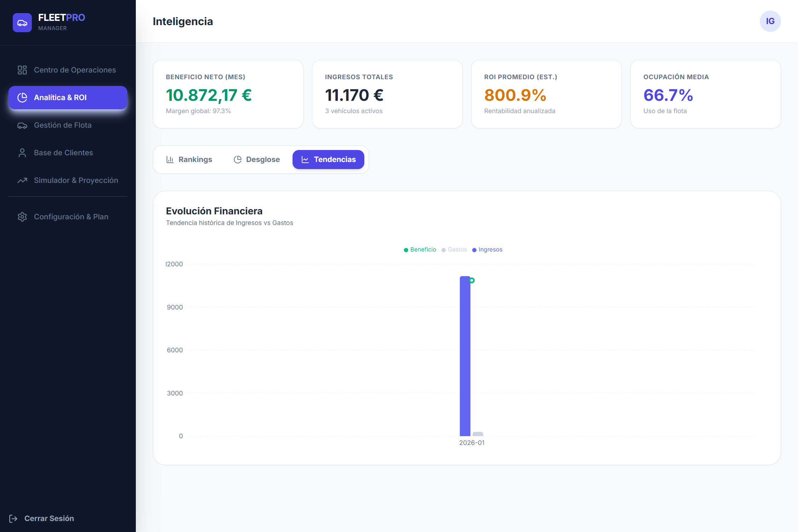Screen dimensions: 798x532
Task: Select the trend-line icon for Simulador & Proyección
Action: pos(22,180)
